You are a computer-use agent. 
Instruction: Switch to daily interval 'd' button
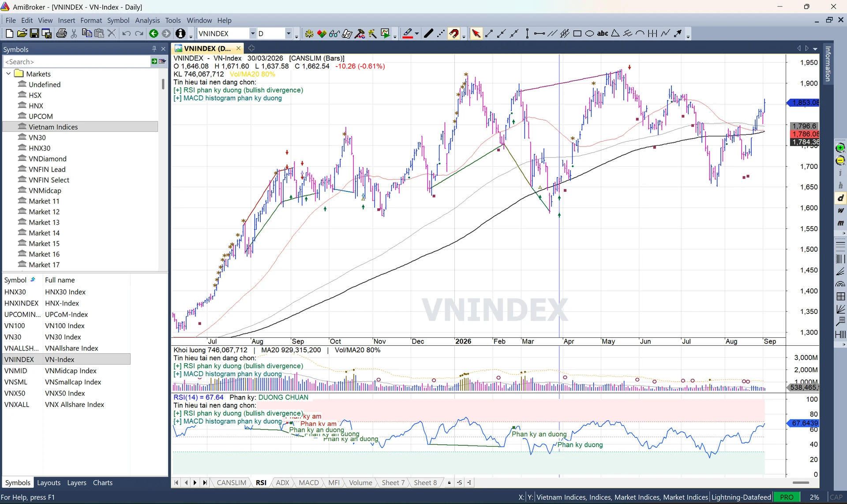click(840, 198)
